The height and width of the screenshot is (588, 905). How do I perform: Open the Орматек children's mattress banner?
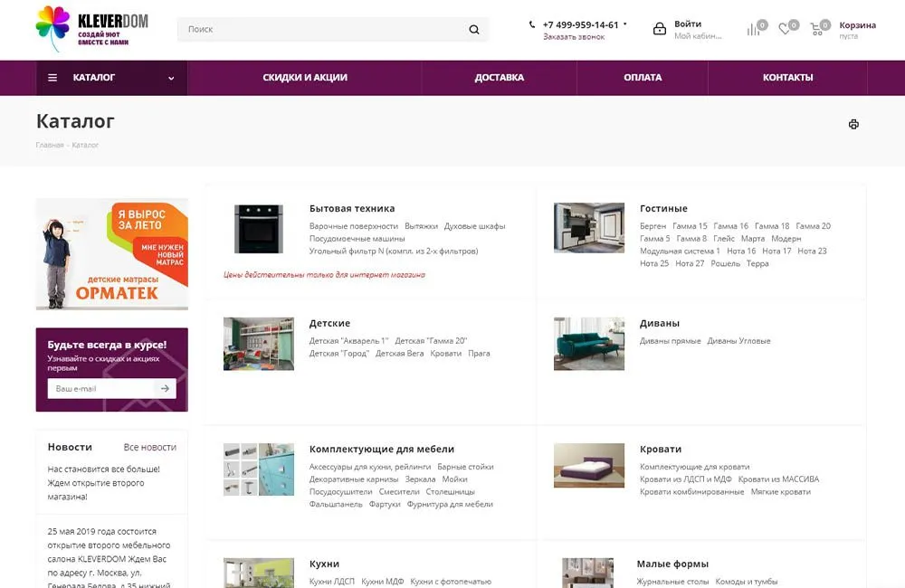112,254
